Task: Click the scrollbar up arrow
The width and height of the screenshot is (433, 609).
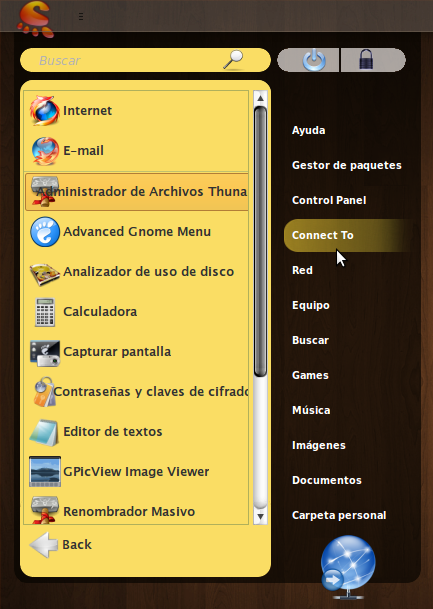Action: pyautogui.click(x=260, y=98)
